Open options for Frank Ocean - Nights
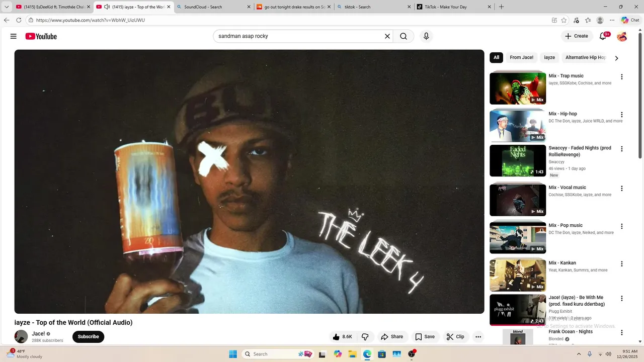 coord(622,333)
